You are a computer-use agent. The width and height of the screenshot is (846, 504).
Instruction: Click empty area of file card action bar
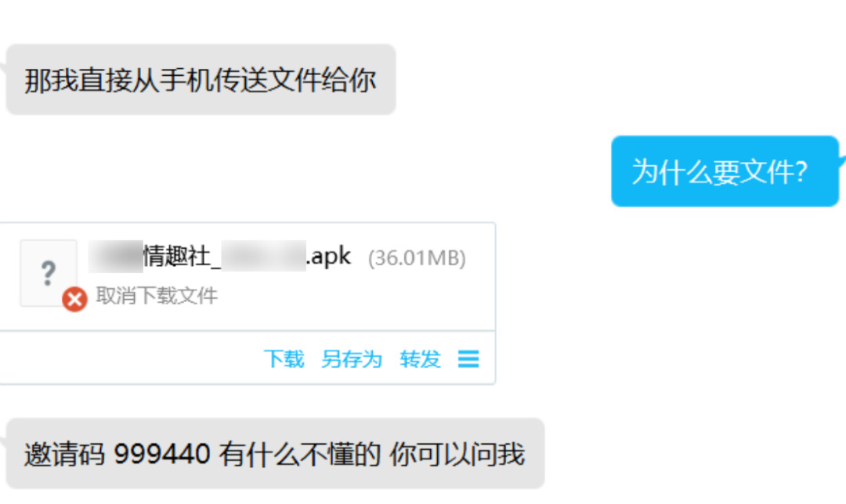click(x=129, y=358)
